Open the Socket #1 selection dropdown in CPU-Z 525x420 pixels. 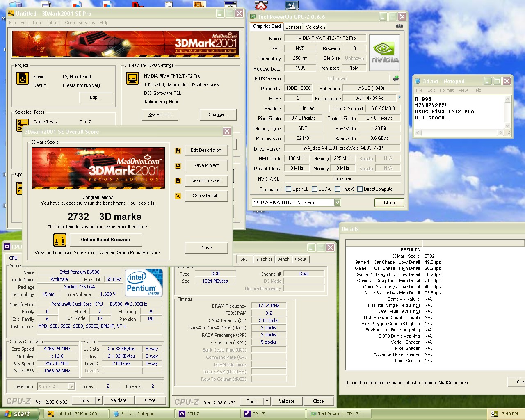71,386
